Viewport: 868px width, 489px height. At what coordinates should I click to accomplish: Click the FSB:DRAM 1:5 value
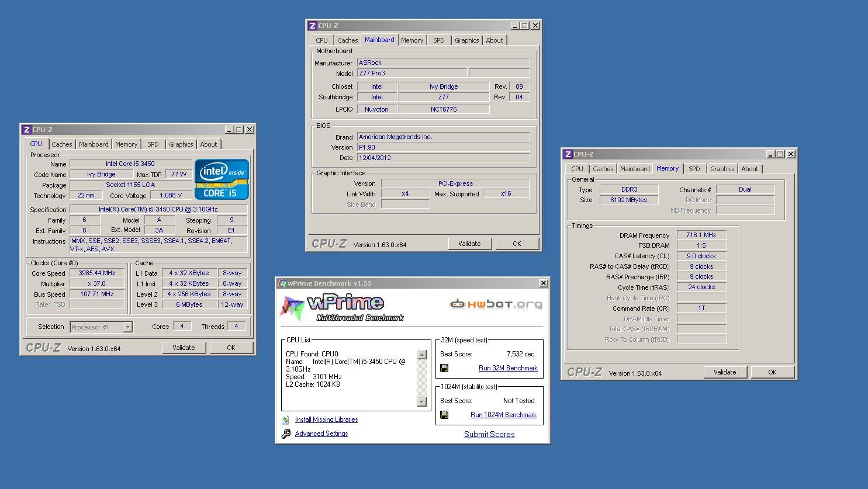pos(701,245)
